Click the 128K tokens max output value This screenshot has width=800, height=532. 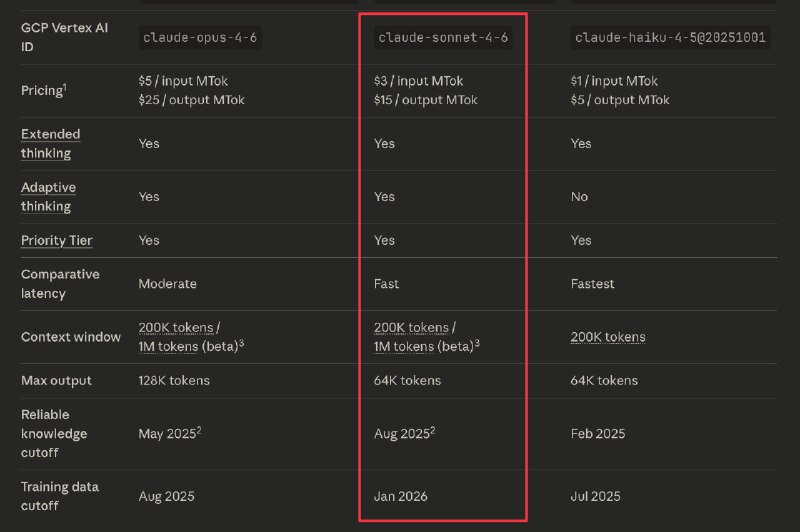pos(174,380)
